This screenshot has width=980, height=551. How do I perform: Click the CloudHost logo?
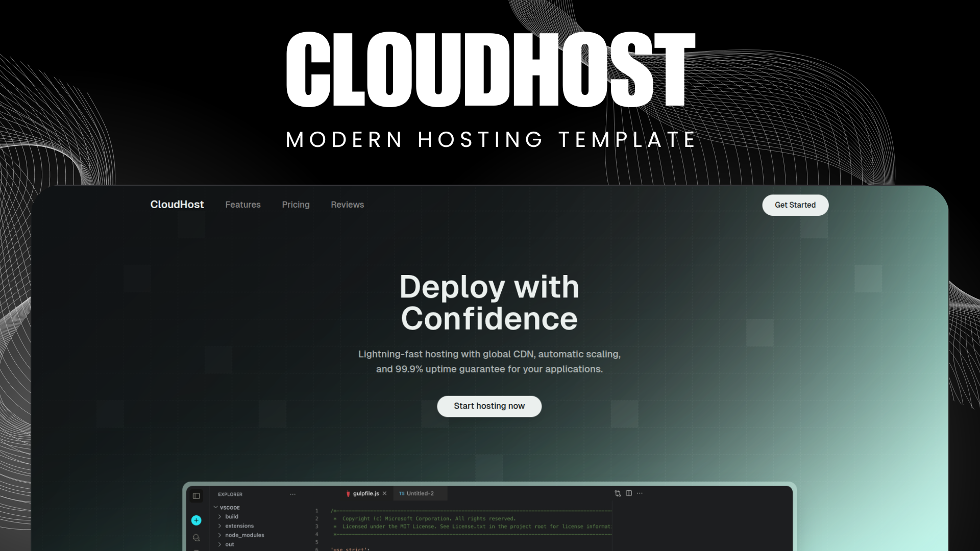coord(177,205)
